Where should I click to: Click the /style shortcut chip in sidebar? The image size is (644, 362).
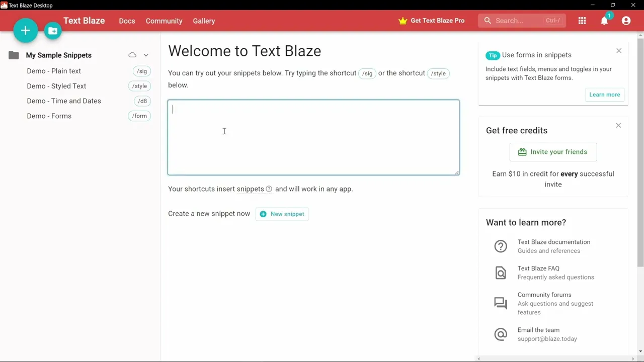coord(139,86)
